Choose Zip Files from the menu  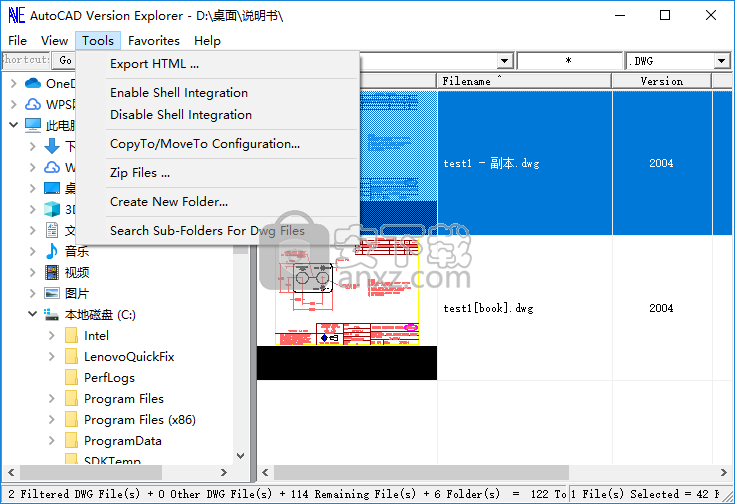(x=218, y=173)
